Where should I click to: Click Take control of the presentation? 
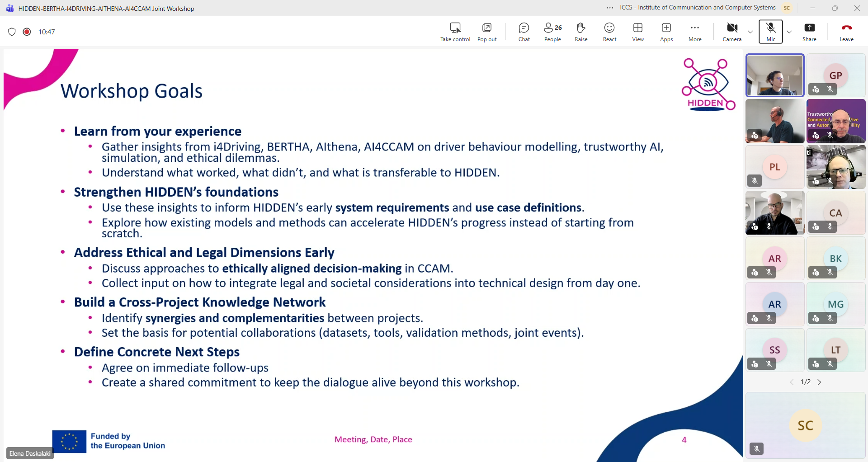coord(455,32)
